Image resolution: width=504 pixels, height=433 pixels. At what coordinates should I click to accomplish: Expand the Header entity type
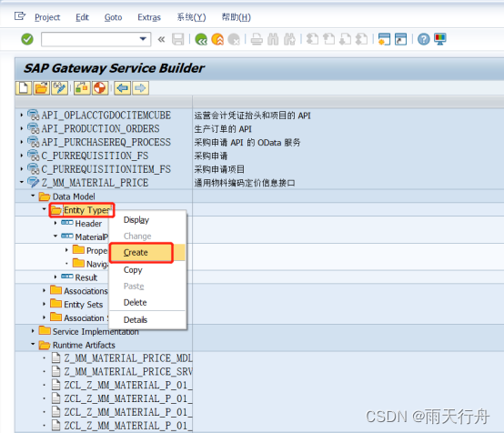coord(55,223)
